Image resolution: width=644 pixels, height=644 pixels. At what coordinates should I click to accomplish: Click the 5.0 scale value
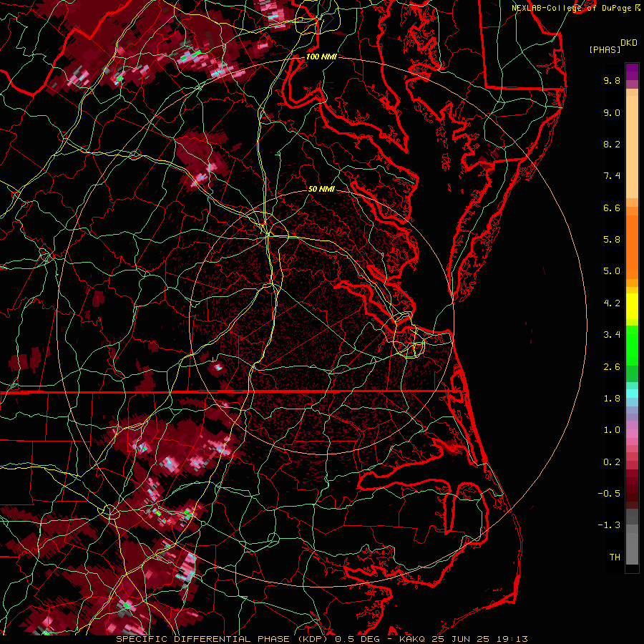point(612,271)
